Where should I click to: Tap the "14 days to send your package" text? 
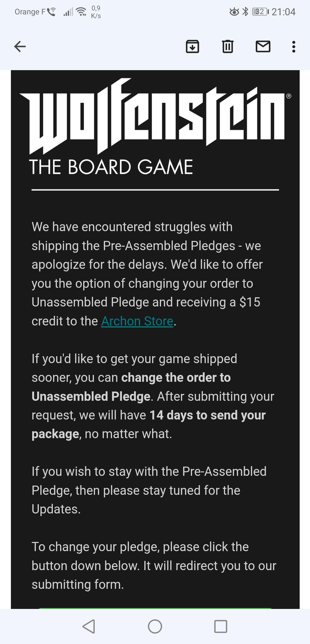coord(149,424)
